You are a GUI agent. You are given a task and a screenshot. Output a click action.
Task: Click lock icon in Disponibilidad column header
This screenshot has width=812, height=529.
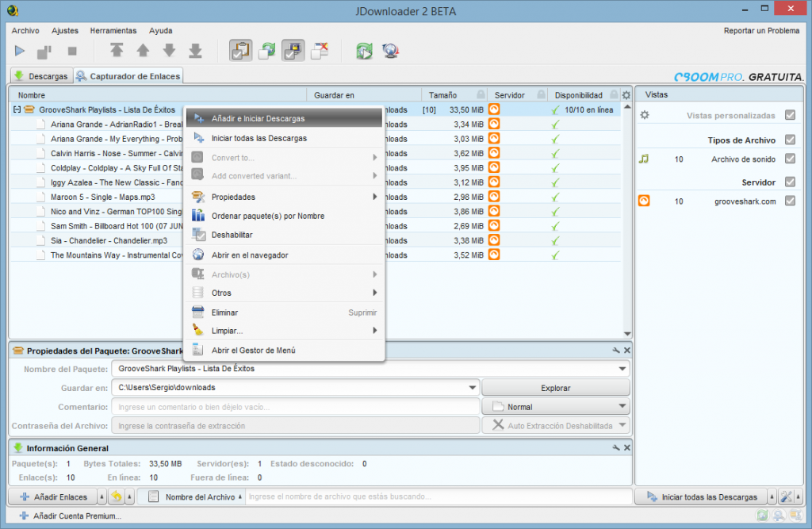click(614, 94)
